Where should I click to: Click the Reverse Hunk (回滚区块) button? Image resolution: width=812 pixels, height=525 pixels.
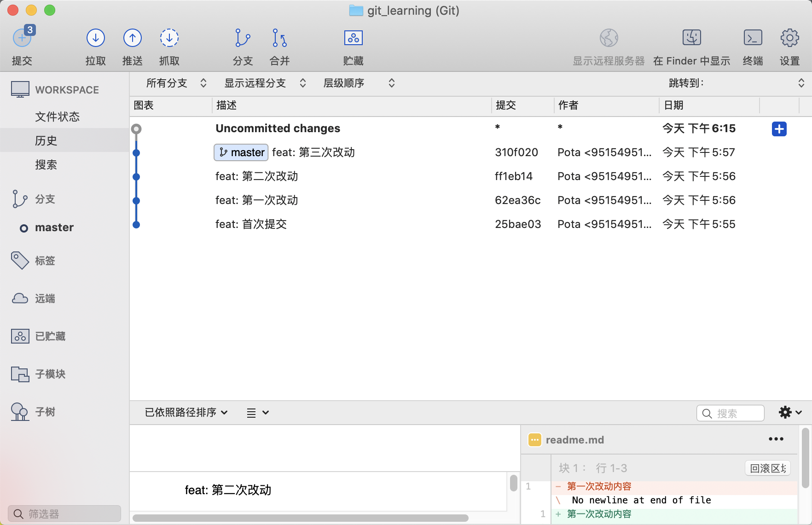pos(768,468)
